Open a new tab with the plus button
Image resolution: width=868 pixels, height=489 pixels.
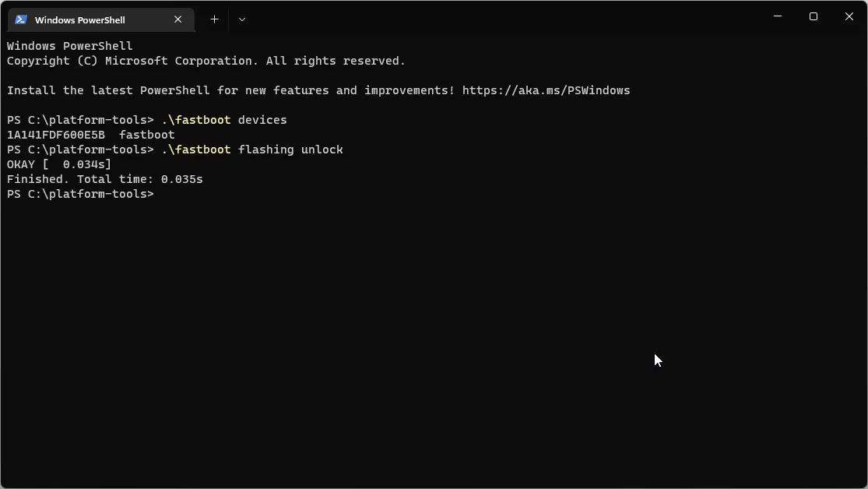pos(214,19)
